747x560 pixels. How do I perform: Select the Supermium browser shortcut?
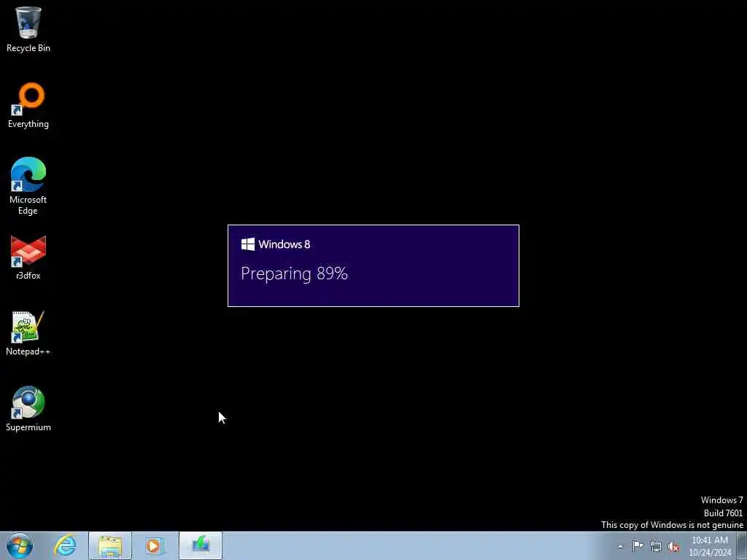(28, 408)
